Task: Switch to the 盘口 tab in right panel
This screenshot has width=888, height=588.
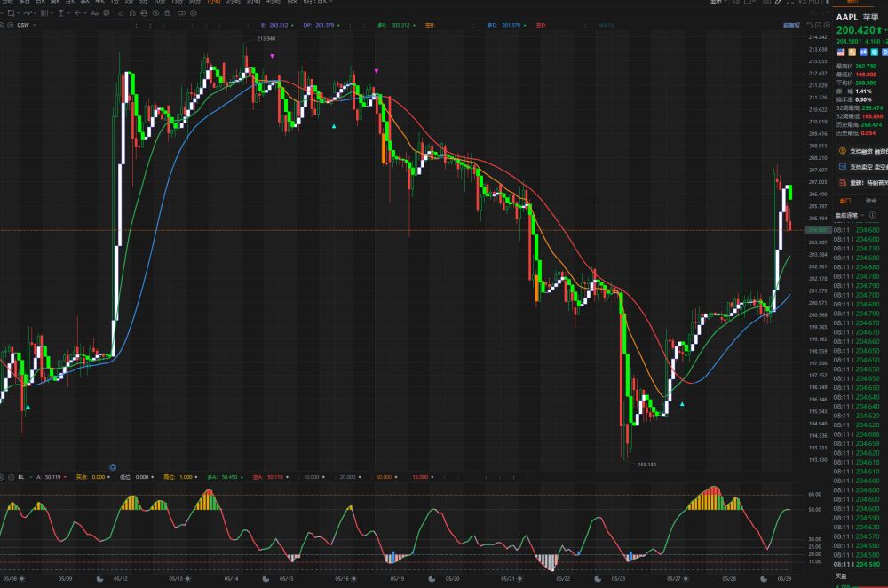Action: click(844, 201)
